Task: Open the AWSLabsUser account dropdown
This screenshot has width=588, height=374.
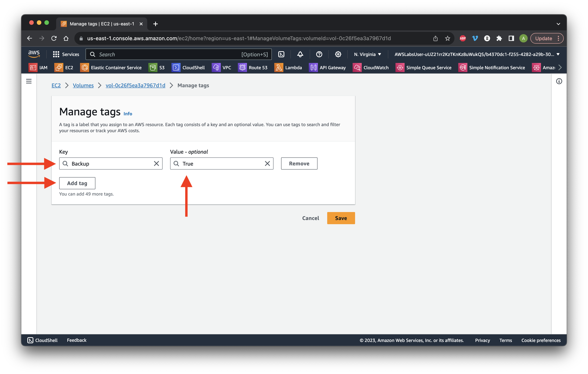Action: tap(477, 54)
